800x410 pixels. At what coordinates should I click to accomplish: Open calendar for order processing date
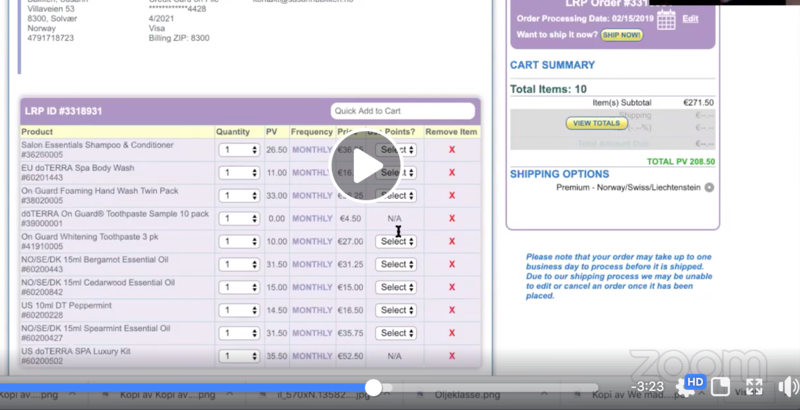coord(666,20)
